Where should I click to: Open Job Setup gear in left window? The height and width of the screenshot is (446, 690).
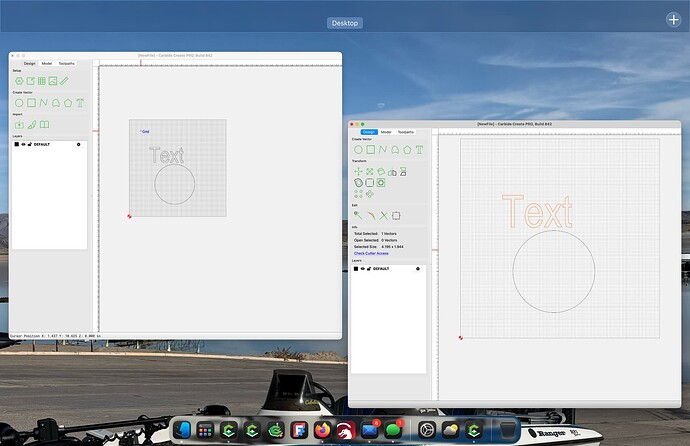[19, 81]
